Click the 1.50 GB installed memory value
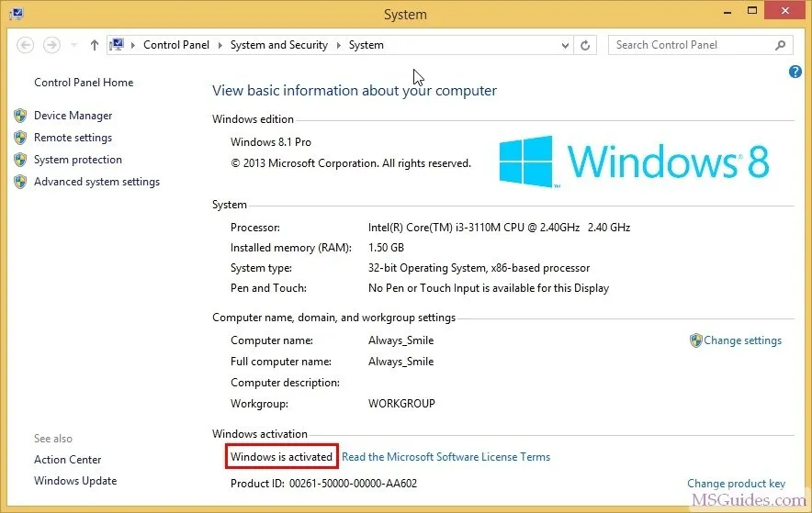The width and height of the screenshot is (812, 513). coord(386,248)
